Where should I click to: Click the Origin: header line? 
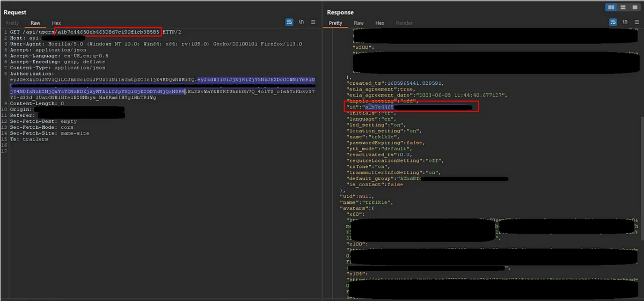(x=67, y=109)
